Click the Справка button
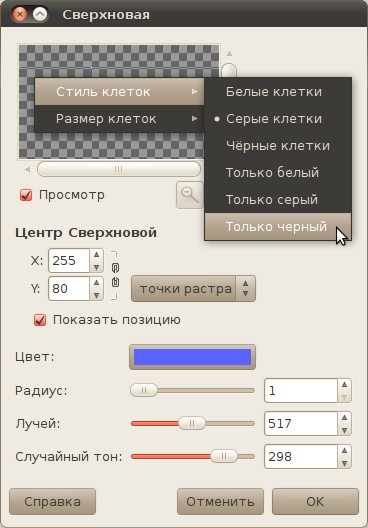 pos(53,501)
